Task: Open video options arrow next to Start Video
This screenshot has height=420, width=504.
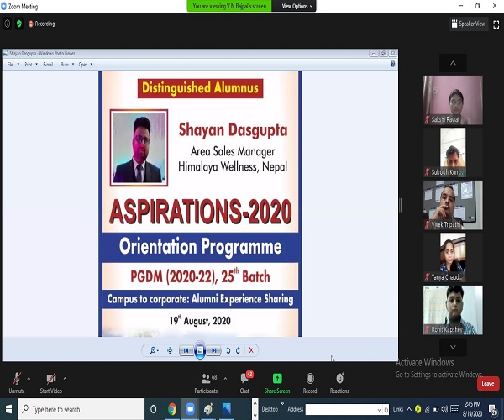Action: pos(65,379)
